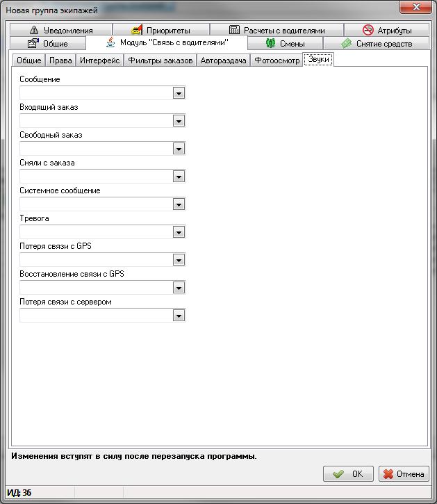Click the Java icon on Модуль tab
The image size is (437, 504).
tap(111, 43)
